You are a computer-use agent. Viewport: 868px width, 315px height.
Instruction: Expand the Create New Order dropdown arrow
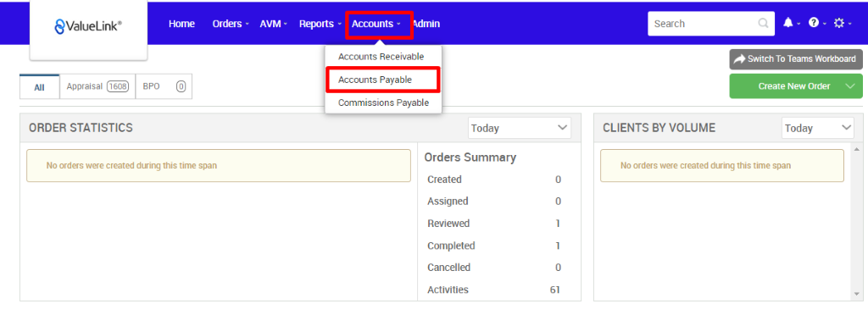click(x=851, y=86)
